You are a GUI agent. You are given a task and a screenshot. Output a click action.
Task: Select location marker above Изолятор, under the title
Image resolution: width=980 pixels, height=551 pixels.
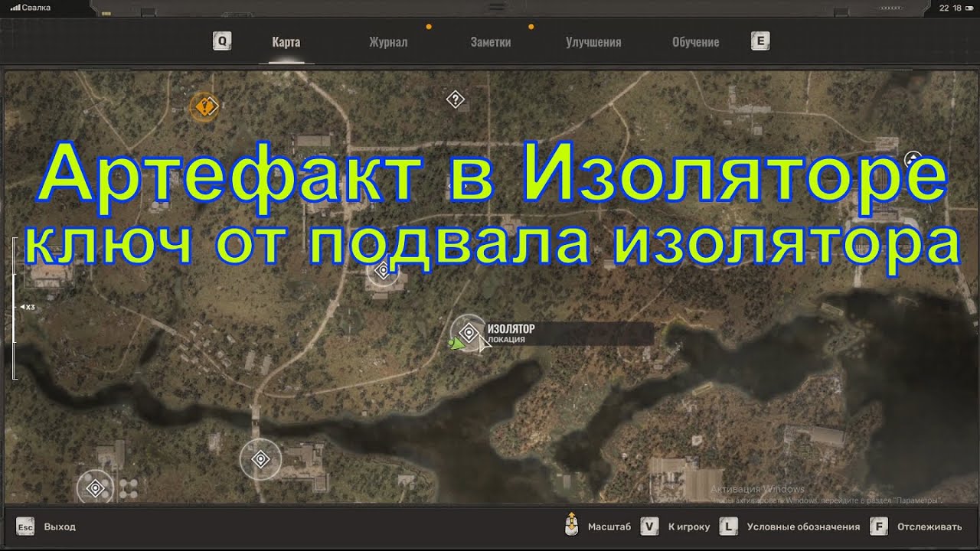(383, 269)
